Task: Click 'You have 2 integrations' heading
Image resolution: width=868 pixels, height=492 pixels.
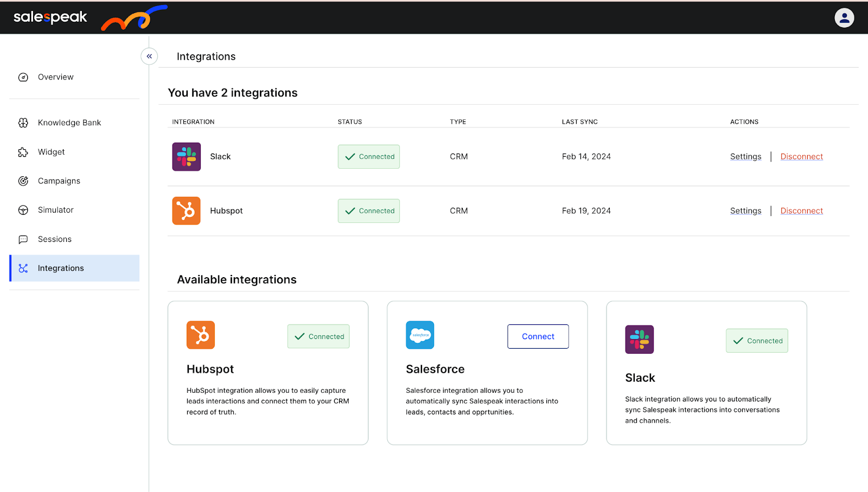Action: click(x=233, y=93)
